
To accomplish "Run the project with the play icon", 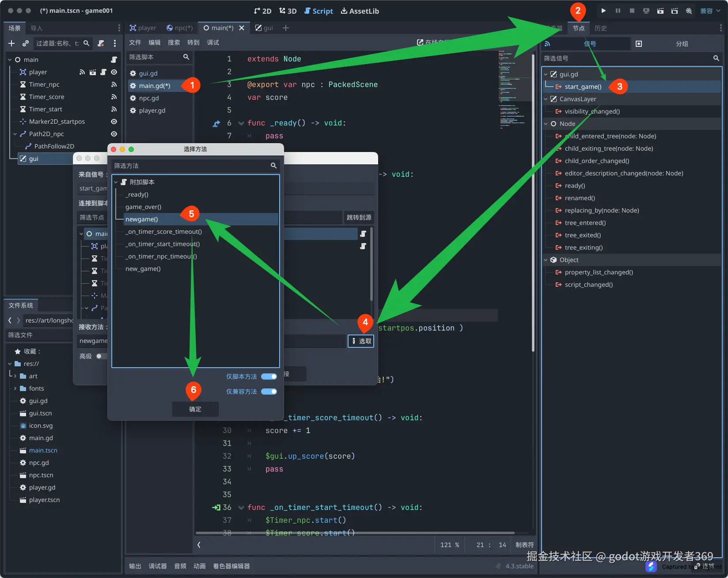I will (603, 11).
